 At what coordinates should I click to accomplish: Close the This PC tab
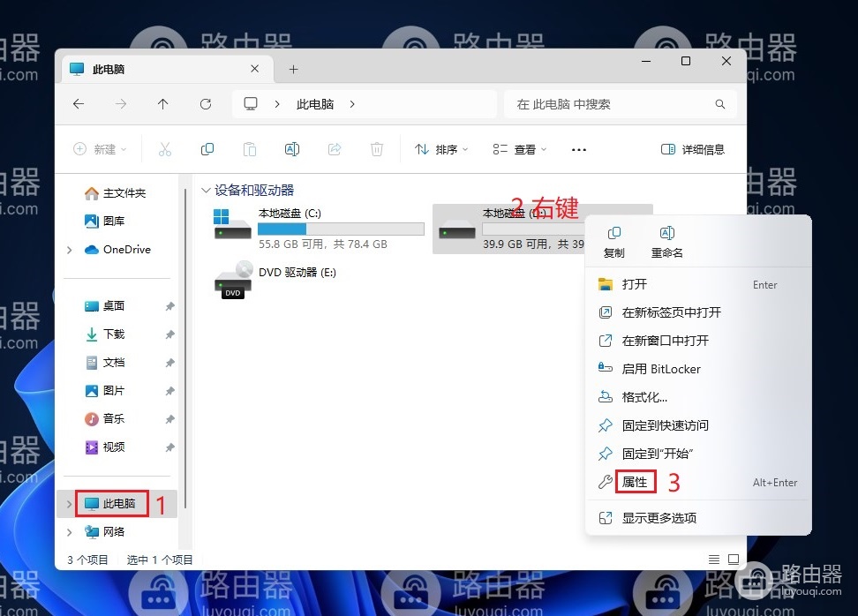254,69
